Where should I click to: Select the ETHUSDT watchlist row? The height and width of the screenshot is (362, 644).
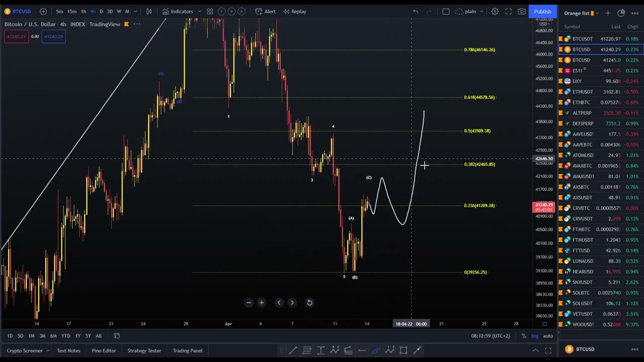coord(601,92)
